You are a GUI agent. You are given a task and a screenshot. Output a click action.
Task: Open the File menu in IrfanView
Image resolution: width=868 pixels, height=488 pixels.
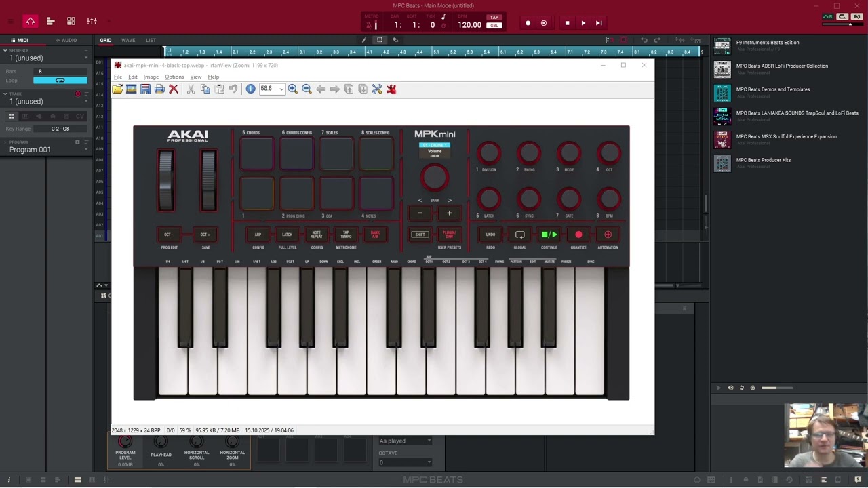point(118,77)
